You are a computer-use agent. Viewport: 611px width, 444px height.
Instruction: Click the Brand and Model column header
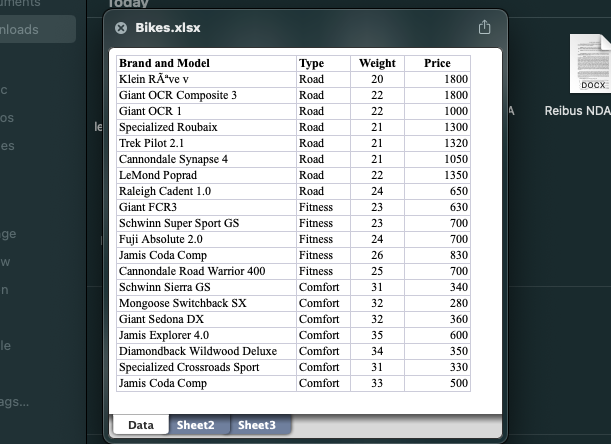[207, 63]
